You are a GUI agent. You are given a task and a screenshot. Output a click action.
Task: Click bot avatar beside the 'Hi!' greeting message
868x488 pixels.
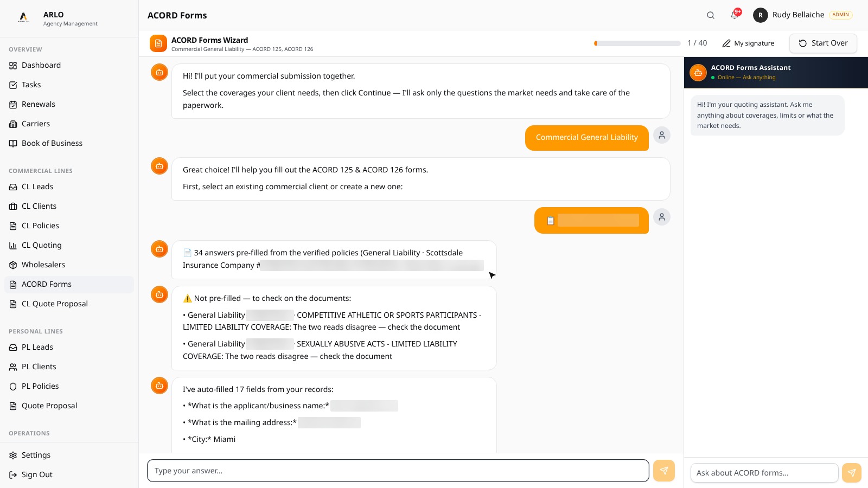[x=159, y=72]
